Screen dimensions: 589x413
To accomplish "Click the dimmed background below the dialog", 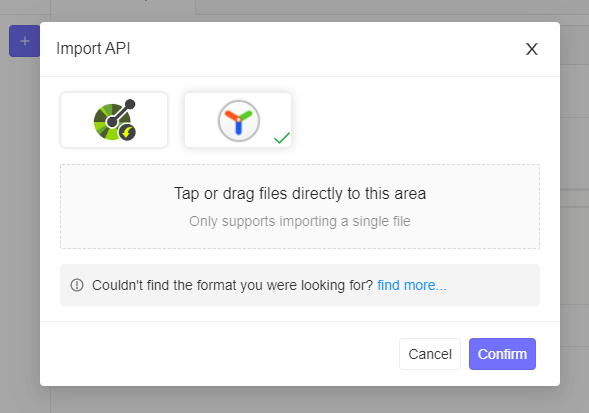I will point(300,400).
